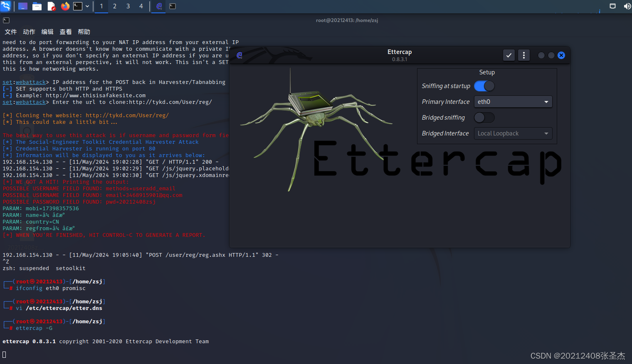
Task: Launch the text editor from the panel
Action: pyautogui.click(x=51, y=6)
